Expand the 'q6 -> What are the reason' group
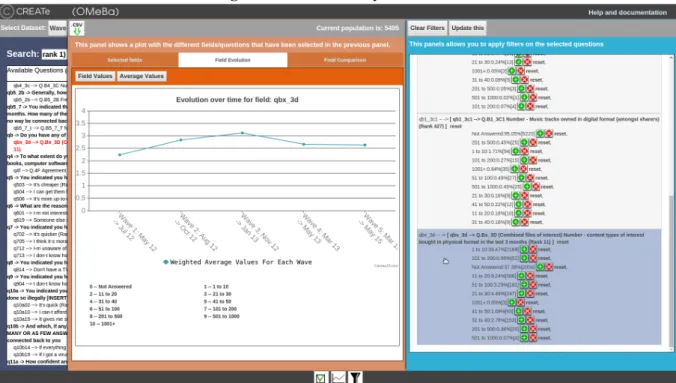Viewport: 676px width, 383px height. click(x=37, y=206)
